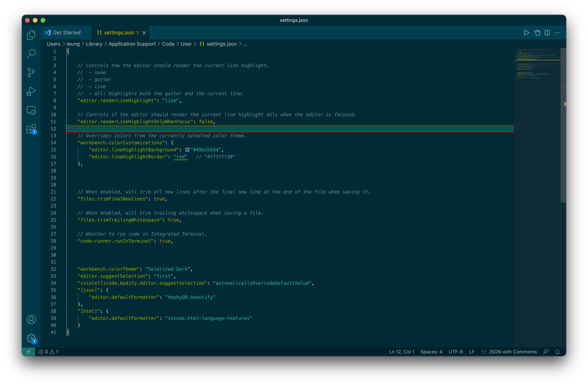Open the JSON with Comments language selector
This screenshot has height=385, width=588.
(x=513, y=352)
